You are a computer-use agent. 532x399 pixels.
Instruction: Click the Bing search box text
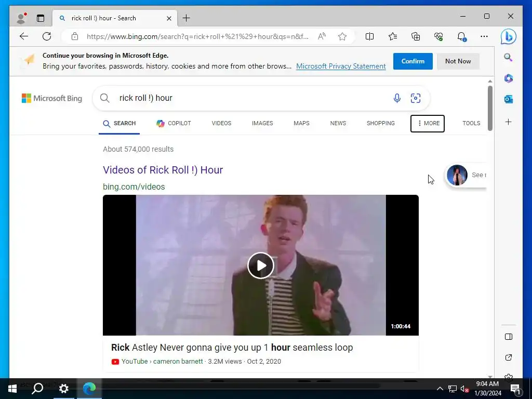[146, 98]
